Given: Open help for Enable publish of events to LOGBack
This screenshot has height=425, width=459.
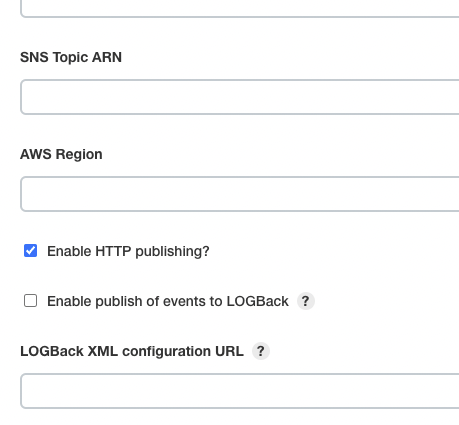Looking at the screenshot, I should [306, 301].
